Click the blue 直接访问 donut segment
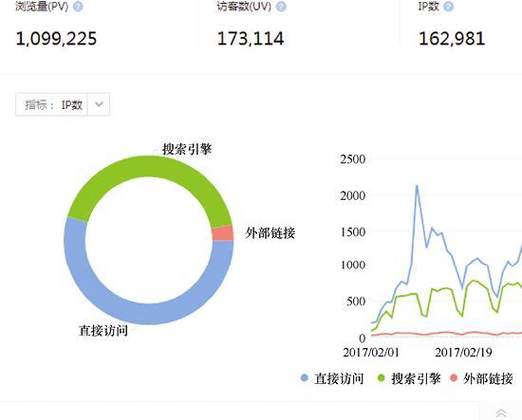Viewport: 522px width, 420px height. coord(146,313)
